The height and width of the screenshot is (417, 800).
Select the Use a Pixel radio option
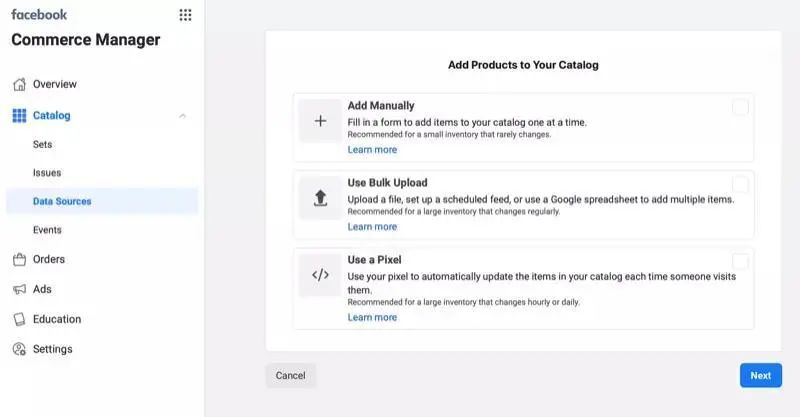[740, 260]
